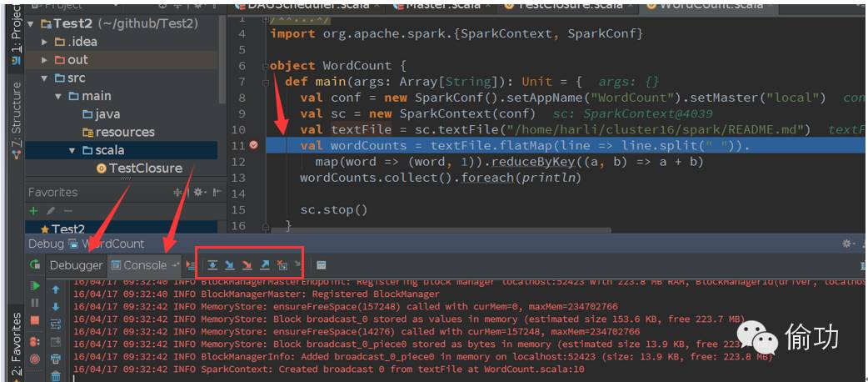
Task: Show the execution point
Action: click(192, 265)
